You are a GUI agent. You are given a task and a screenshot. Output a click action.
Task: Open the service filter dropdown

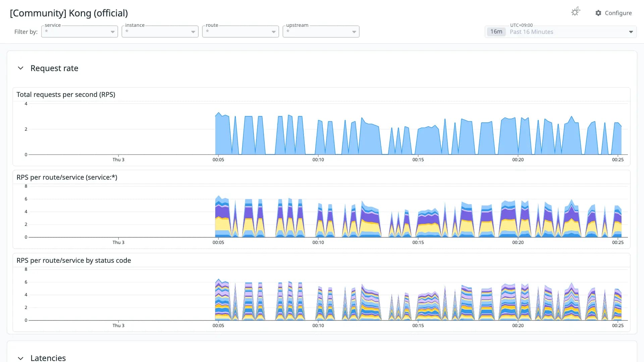click(79, 32)
